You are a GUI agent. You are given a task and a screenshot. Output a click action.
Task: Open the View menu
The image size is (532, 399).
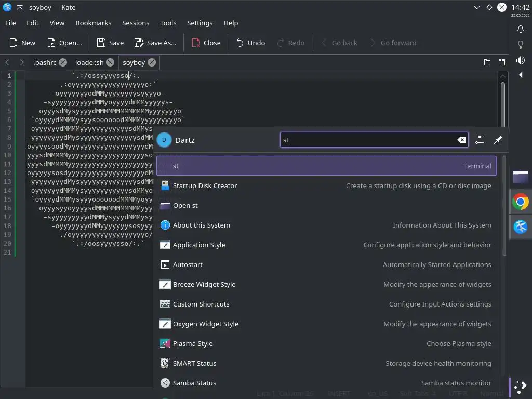click(57, 23)
